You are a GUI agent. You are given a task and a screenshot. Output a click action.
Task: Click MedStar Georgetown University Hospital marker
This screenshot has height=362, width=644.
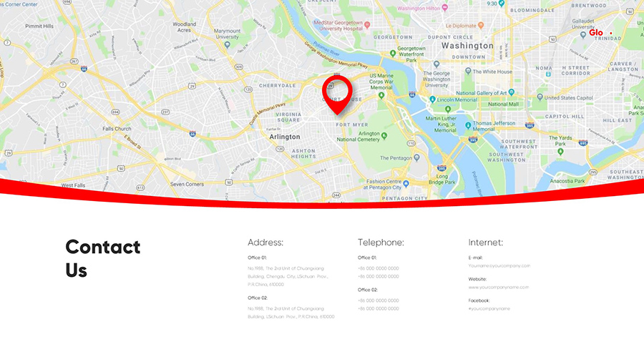368,26
